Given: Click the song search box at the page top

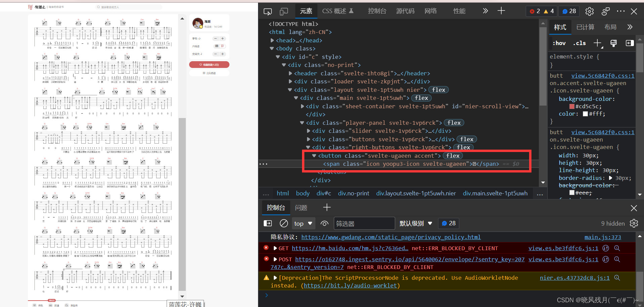Looking at the screenshot, I should [129, 7].
